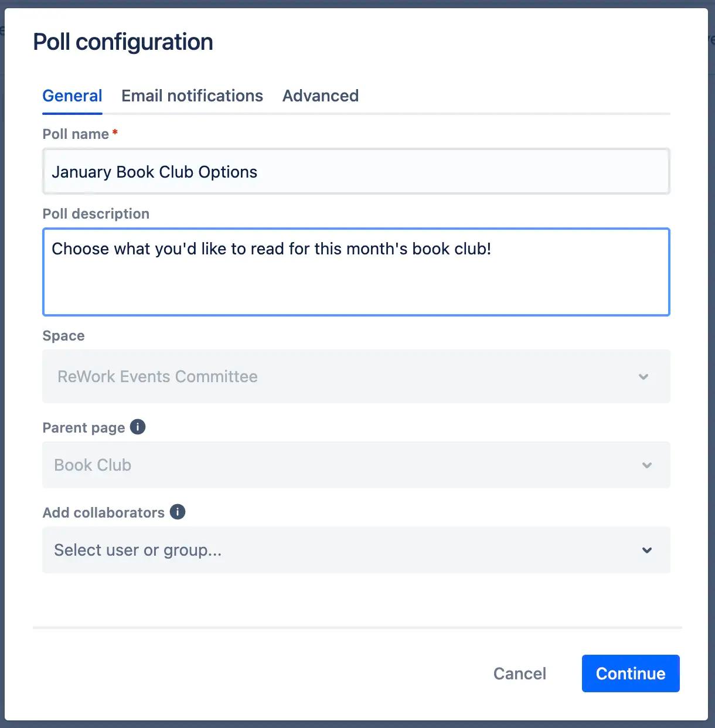The image size is (715, 728).
Task: Click the Add collaborators info icon
Action: [x=178, y=512]
